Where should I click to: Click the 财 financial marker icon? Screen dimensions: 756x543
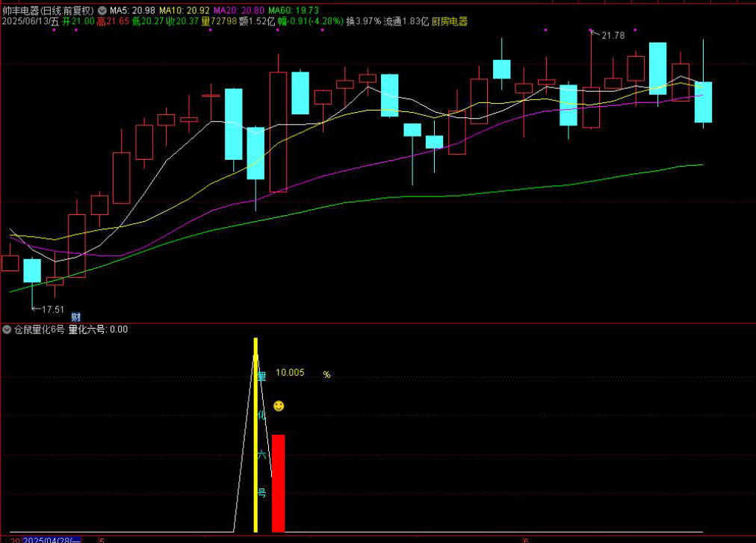pos(75,317)
